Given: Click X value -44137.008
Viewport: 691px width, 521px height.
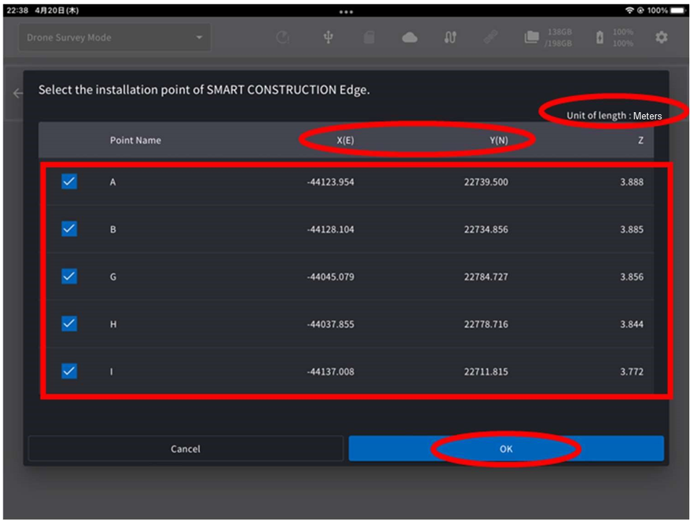Looking at the screenshot, I should [x=331, y=372].
